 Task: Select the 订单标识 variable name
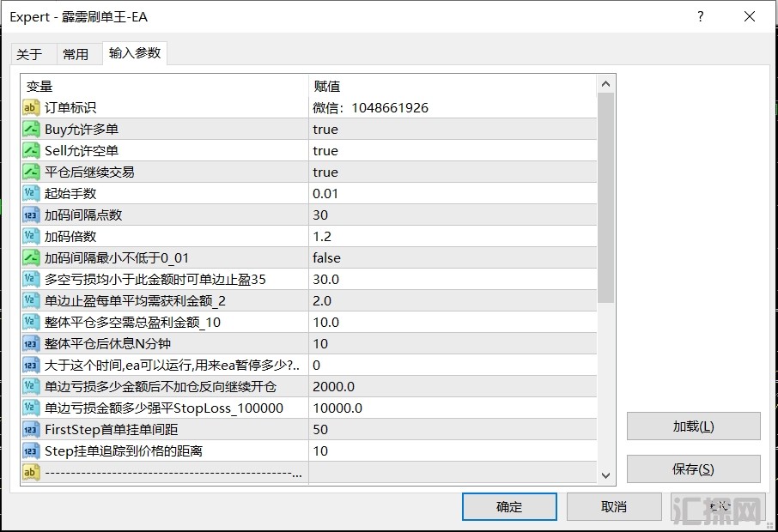coord(70,107)
